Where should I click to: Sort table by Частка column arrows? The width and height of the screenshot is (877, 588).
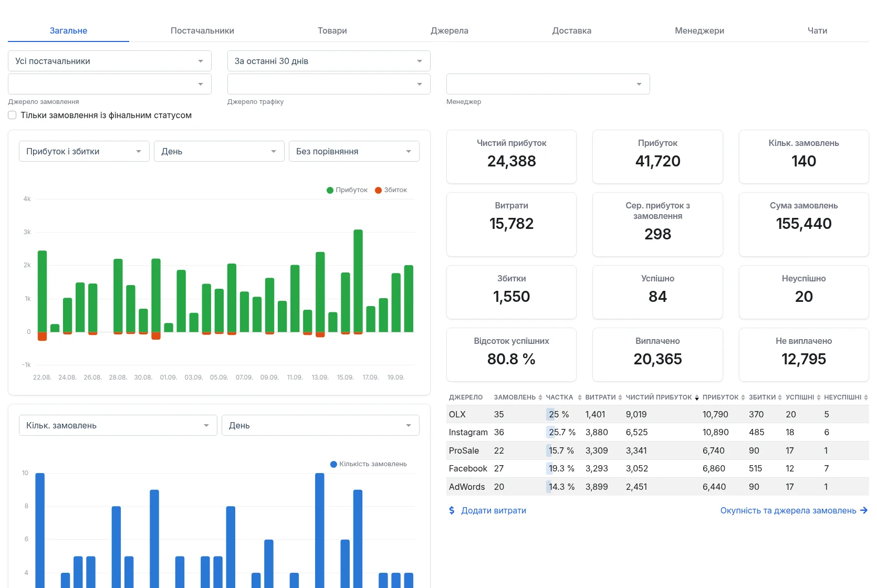pyautogui.click(x=580, y=397)
